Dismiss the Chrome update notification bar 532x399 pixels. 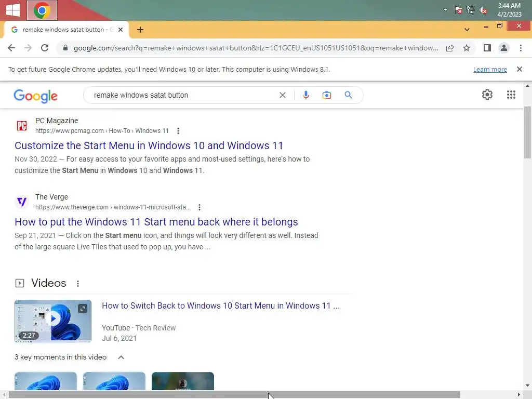(519, 69)
